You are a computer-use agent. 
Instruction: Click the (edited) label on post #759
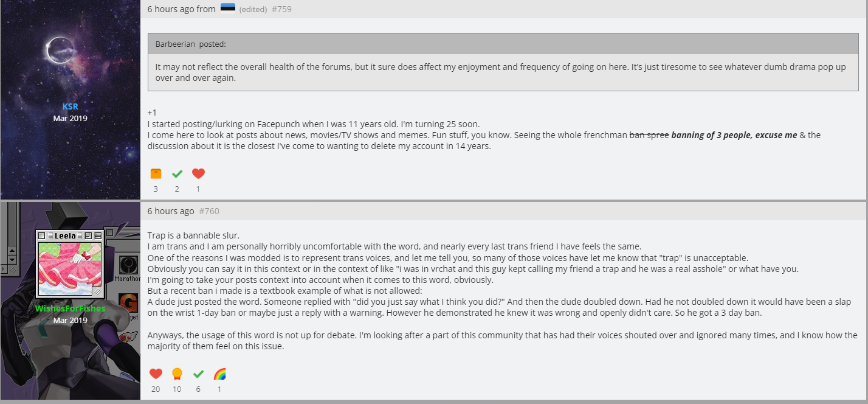(253, 9)
